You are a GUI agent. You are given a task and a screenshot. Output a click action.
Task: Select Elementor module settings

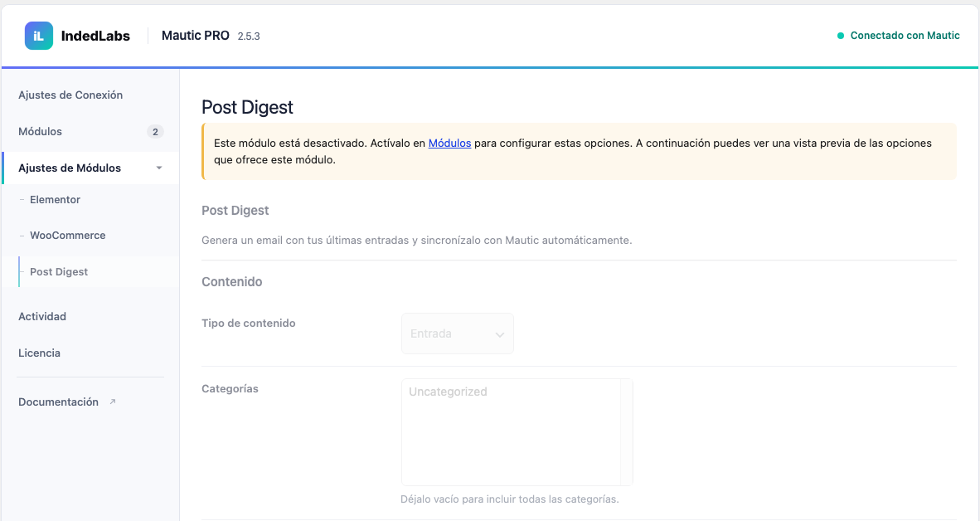tap(55, 199)
